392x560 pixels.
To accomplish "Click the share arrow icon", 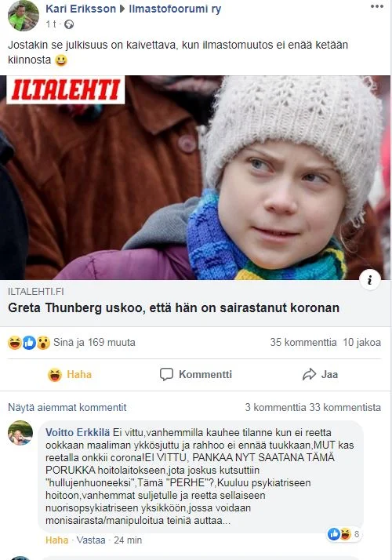I will (309, 374).
